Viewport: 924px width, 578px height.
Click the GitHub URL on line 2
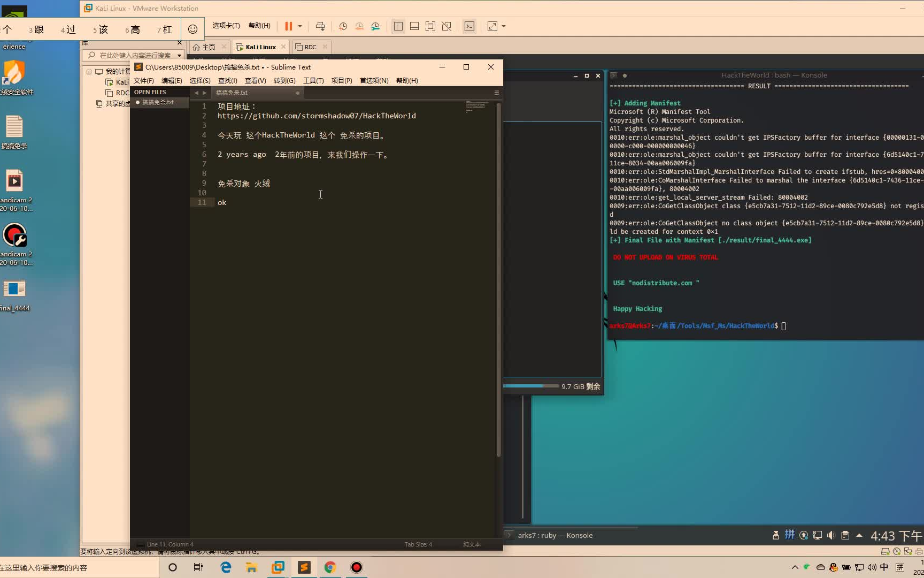[317, 116]
